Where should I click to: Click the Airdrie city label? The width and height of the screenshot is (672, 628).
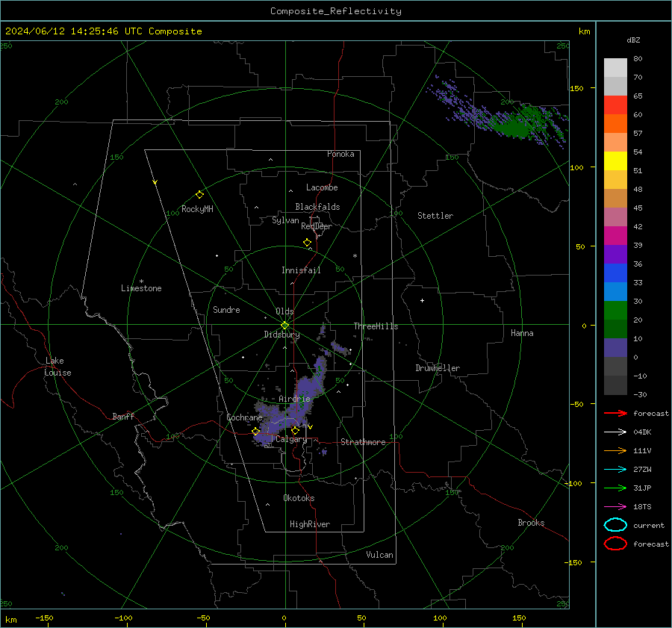pyautogui.click(x=294, y=399)
